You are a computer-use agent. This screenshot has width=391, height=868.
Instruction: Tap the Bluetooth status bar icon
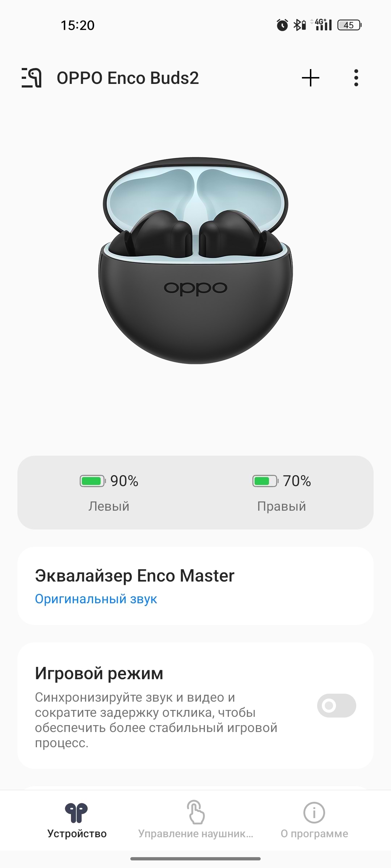pos(299,25)
